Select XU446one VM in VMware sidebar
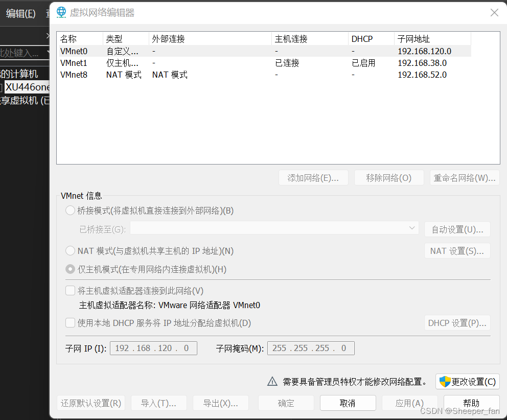This screenshot has height=420, width=507. click(27, 87)
